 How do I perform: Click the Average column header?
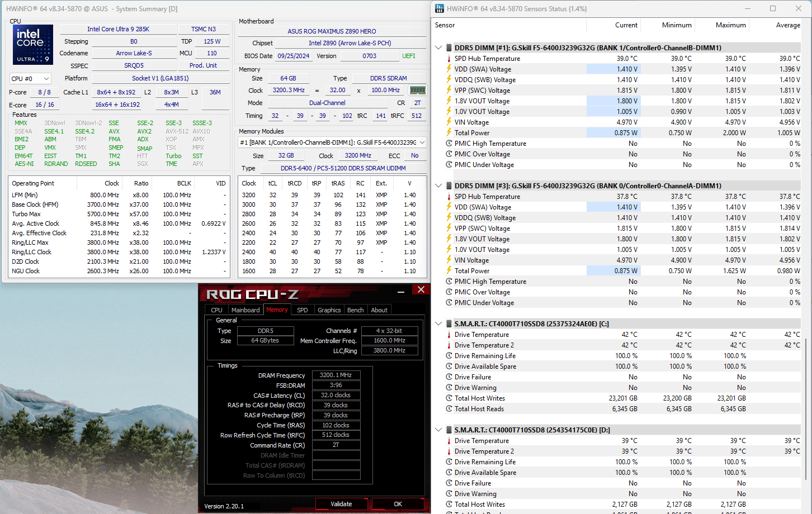pyautogui.click(x=776, y=25)
